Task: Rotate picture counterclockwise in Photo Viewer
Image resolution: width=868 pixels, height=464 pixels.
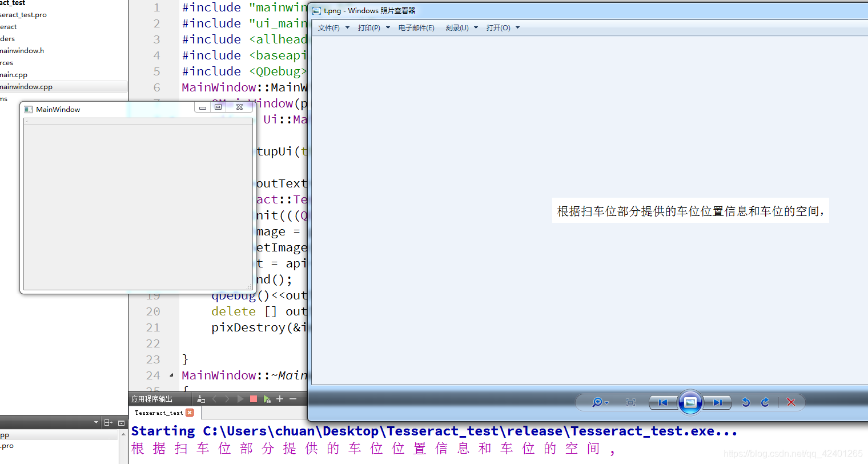Action: (745, 402)
